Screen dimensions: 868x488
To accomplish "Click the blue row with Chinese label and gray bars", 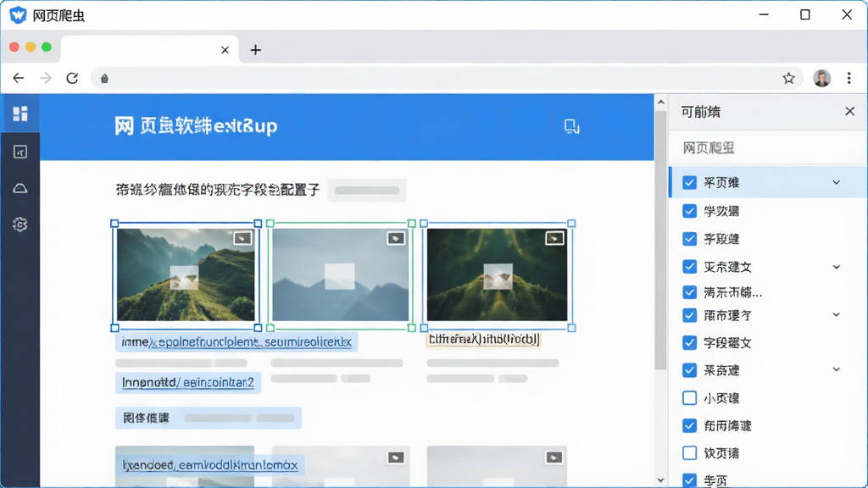I will point(209,418).
